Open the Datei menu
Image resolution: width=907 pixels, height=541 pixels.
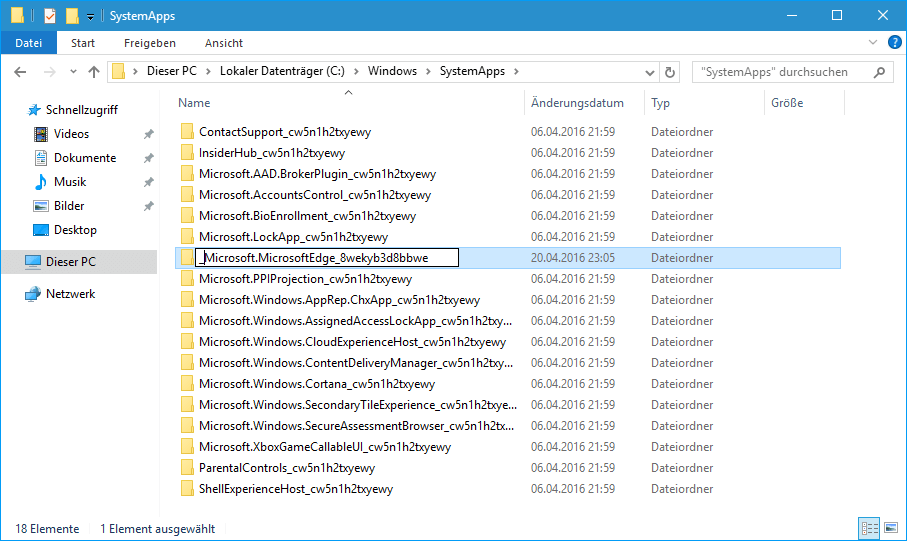(29, 43)
